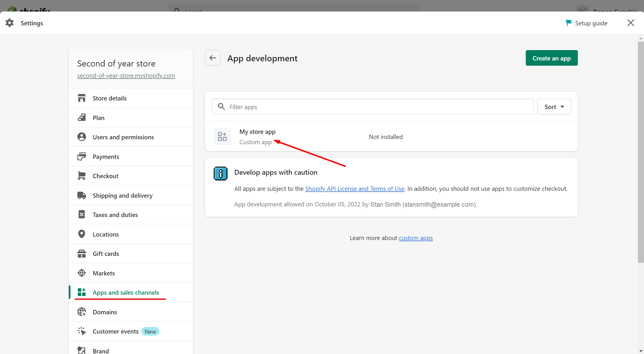Click the Shipping and delivery truck icon
Screen dimensions: 644x354
(82, 195)
